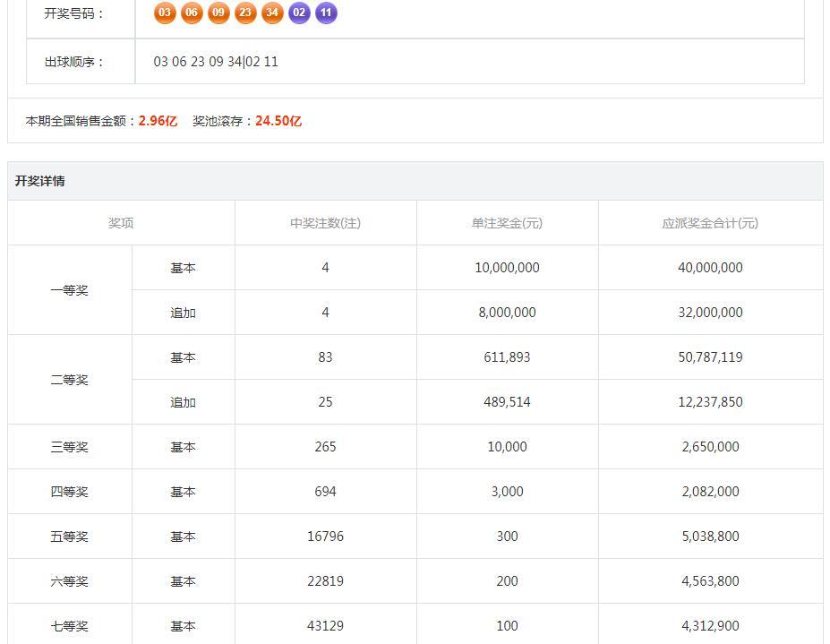
Task: Click the 32,000,000 total cell
Action: click(710, 313)
